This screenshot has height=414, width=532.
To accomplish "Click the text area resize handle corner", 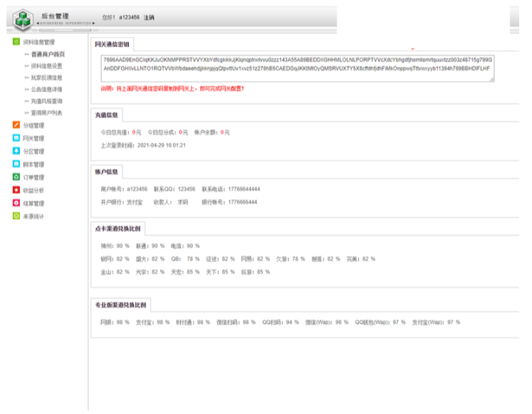I will [491, 79].
